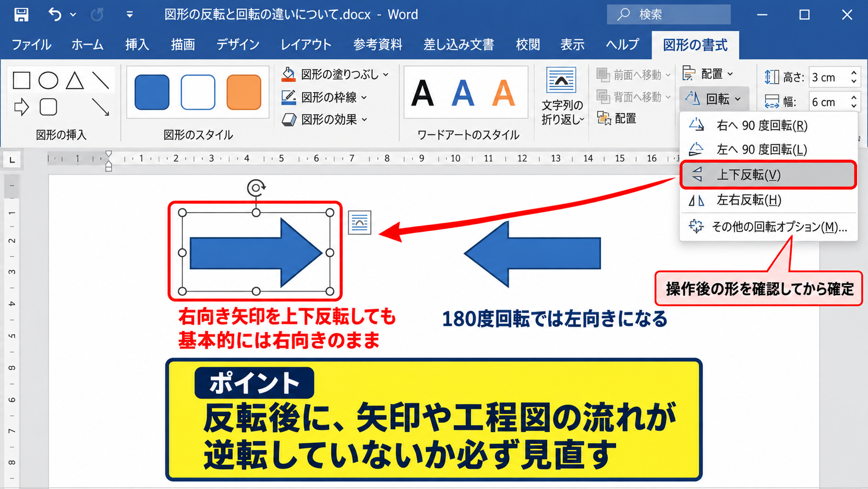
Task: Select the rounded rectangle shape in gallery
Action: [x=48, y=107]
